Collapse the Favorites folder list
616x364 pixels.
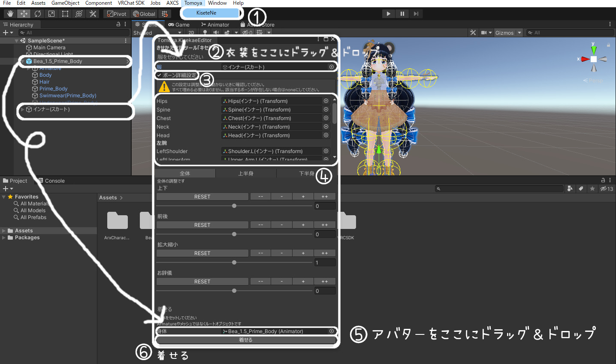[x=4, y=197]
